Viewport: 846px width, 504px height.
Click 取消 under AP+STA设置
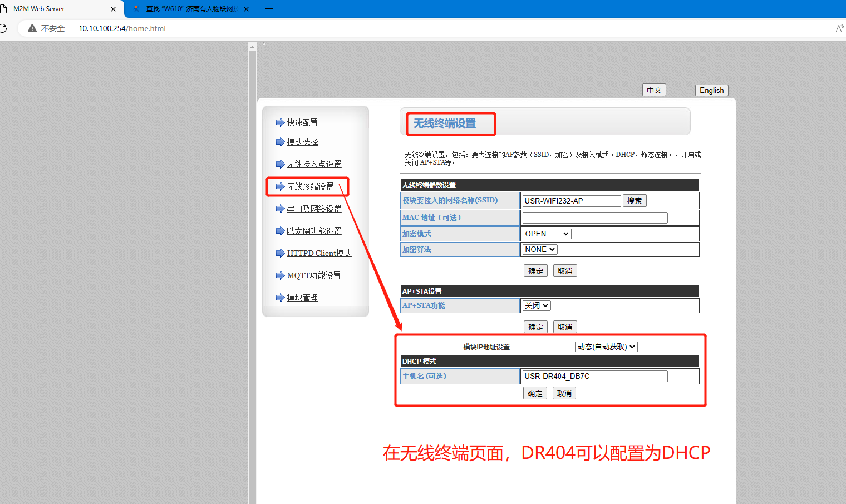[x=565, y=327]
